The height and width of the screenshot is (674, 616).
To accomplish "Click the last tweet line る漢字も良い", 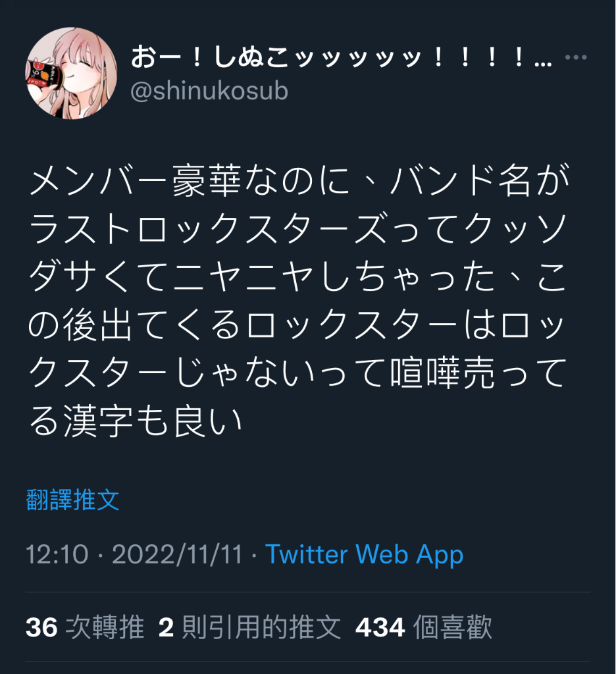I will pos(136,421).
